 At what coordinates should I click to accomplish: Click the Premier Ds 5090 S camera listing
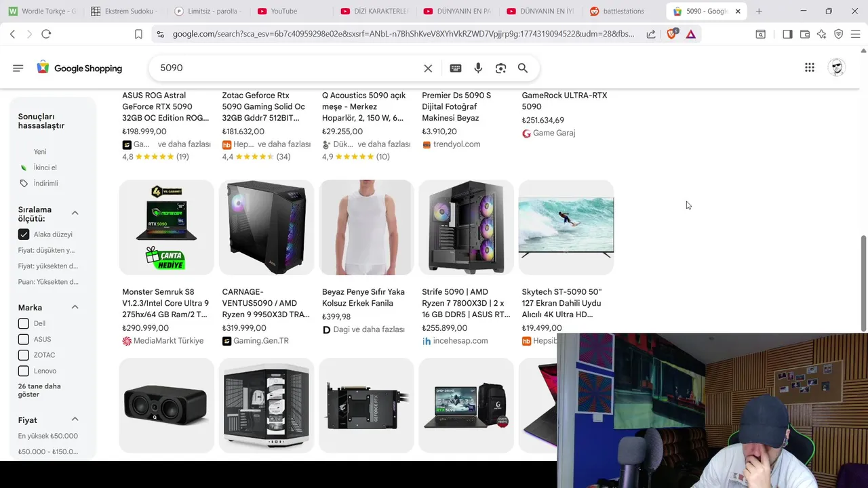point(456,106)
